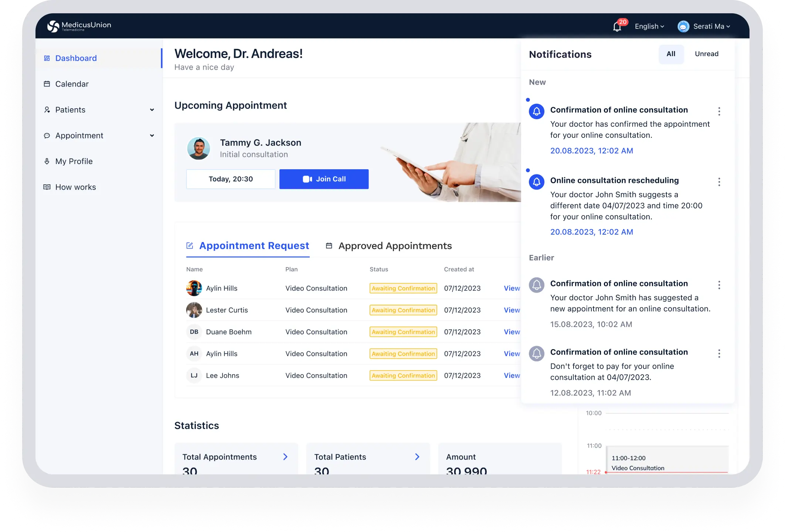The height and width of the screenshot is (532, 785).
Task: Show only Unread notifications
Action: [x=706, y=54]
